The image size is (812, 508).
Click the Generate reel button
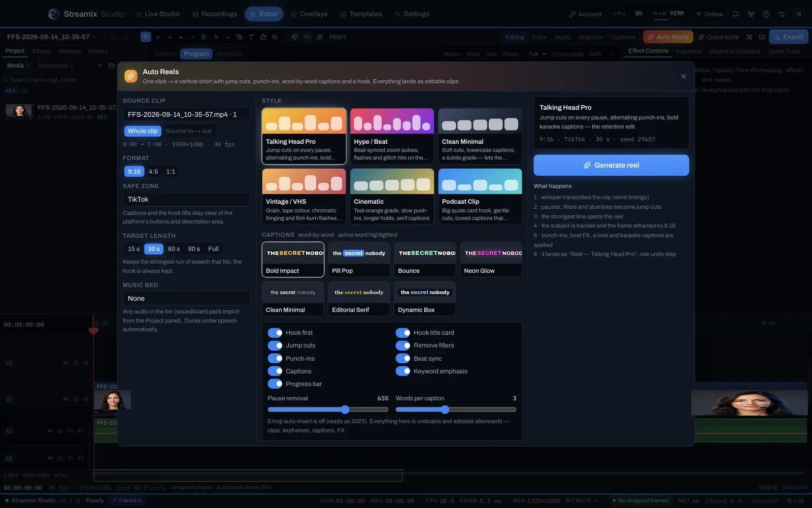[611, 166]
